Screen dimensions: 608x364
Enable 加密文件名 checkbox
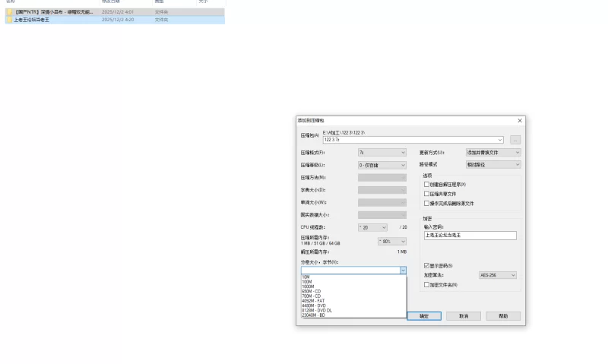pyautogui.click(x=426, y=285)
